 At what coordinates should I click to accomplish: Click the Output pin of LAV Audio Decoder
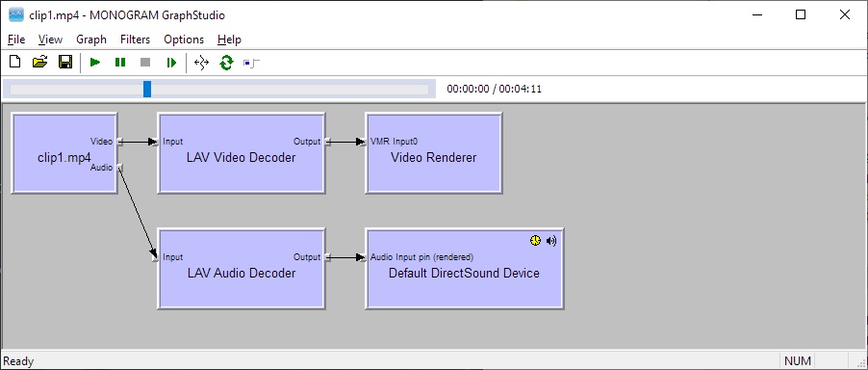point(328,257)
